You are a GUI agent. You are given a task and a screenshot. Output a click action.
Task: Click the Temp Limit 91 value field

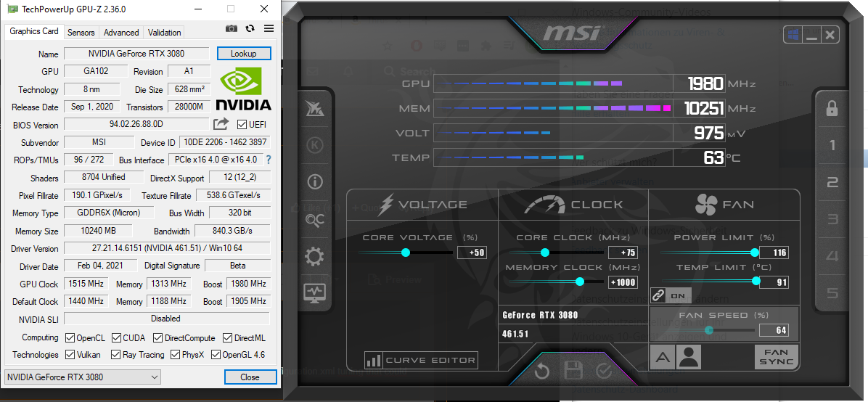[774, 282]
